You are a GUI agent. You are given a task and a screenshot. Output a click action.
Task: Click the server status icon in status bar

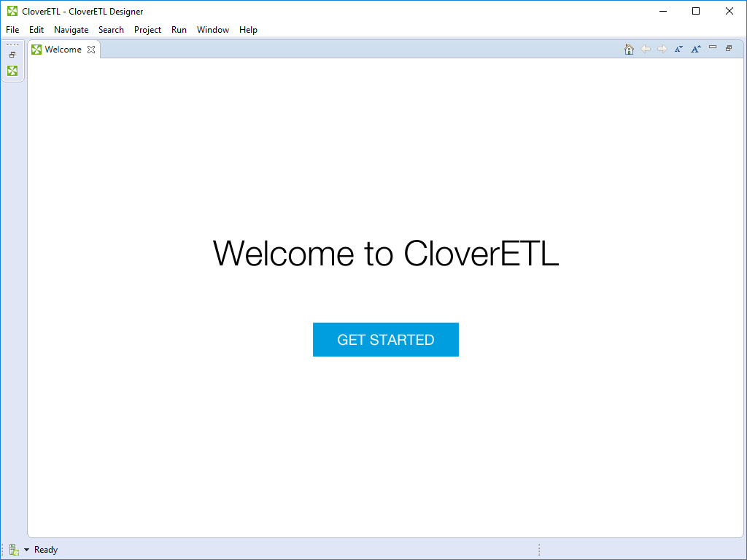coord(14,550)
